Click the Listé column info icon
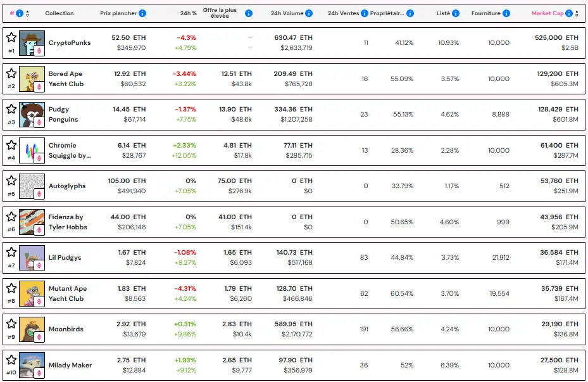Screen dimensions: 588x382 [456, 13]
